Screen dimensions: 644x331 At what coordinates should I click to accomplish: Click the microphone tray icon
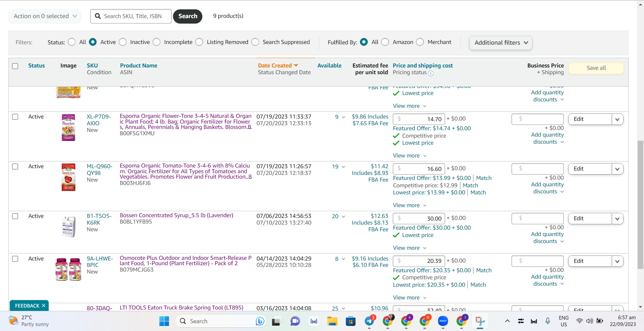(548, 321)
